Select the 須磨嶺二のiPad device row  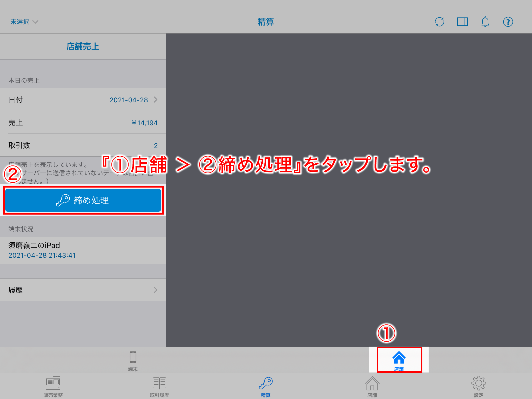coord(83,250)
